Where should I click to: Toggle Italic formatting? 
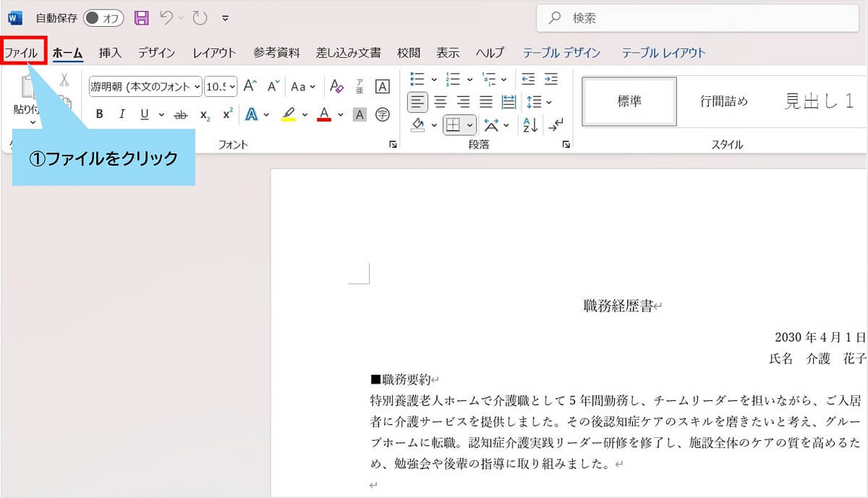(122, 114)
